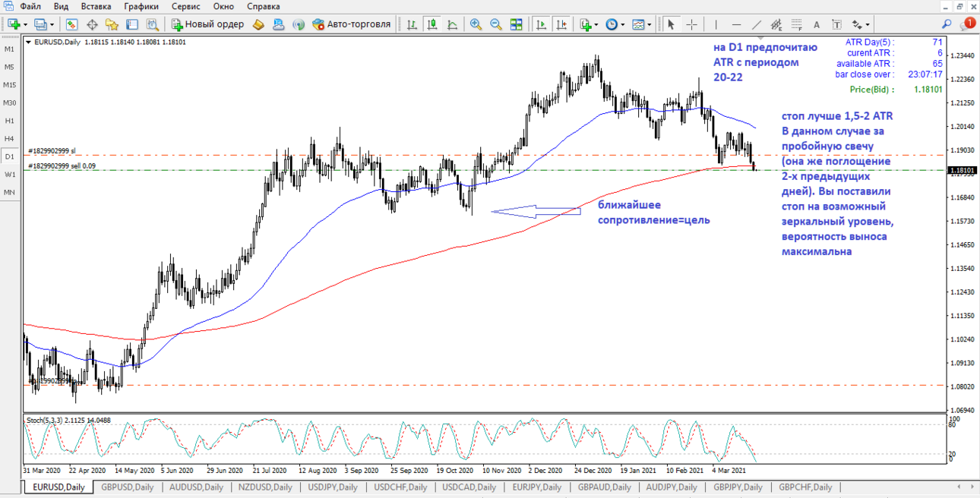Switch to the GBPCHF,Daily chart tab
This screenshot has width=980, height=498.
click(x=805, y=487)
